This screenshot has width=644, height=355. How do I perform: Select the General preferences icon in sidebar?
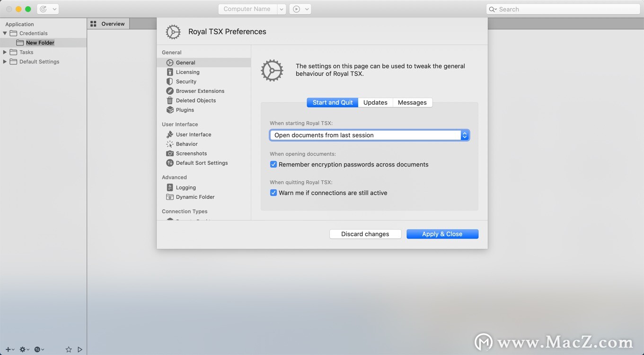coord(170,62)
